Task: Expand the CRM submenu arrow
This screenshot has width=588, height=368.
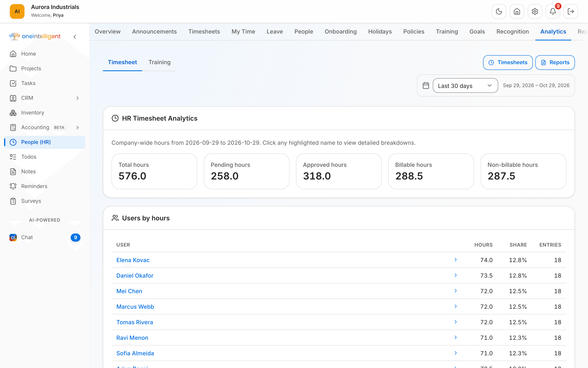Action: [78, 98]
